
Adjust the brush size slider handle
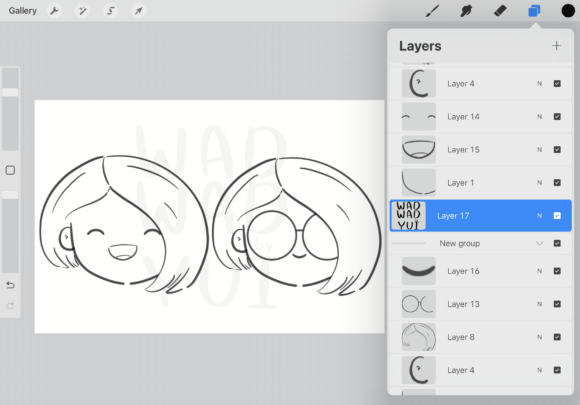pyautogui.click(x=10, y=92)
